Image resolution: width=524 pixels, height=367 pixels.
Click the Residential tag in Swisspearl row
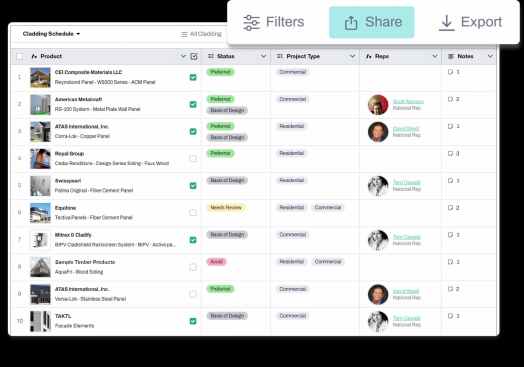click(292, 180)
